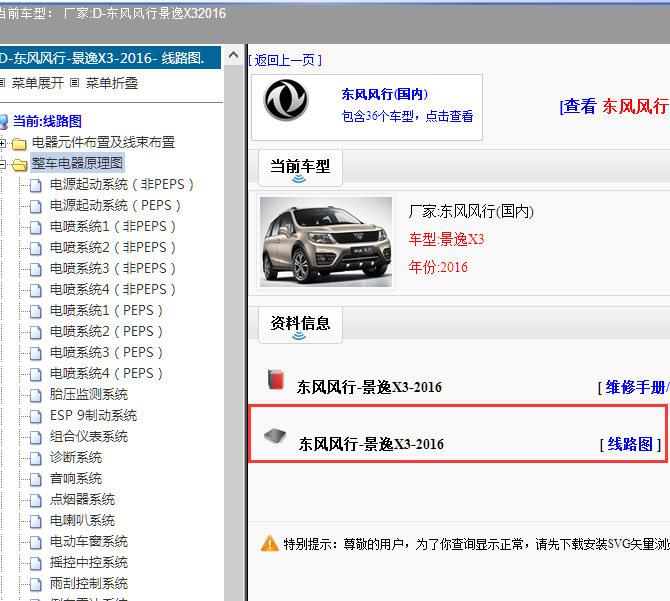Click page icon beside ESP 9制动系统

[35, 416]
